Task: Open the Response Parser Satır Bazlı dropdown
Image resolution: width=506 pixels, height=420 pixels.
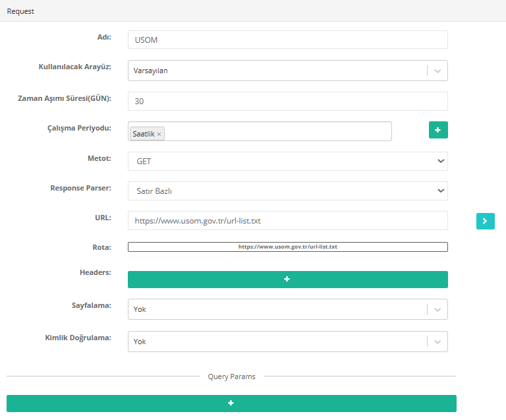Action: click(x=440, y=191)
